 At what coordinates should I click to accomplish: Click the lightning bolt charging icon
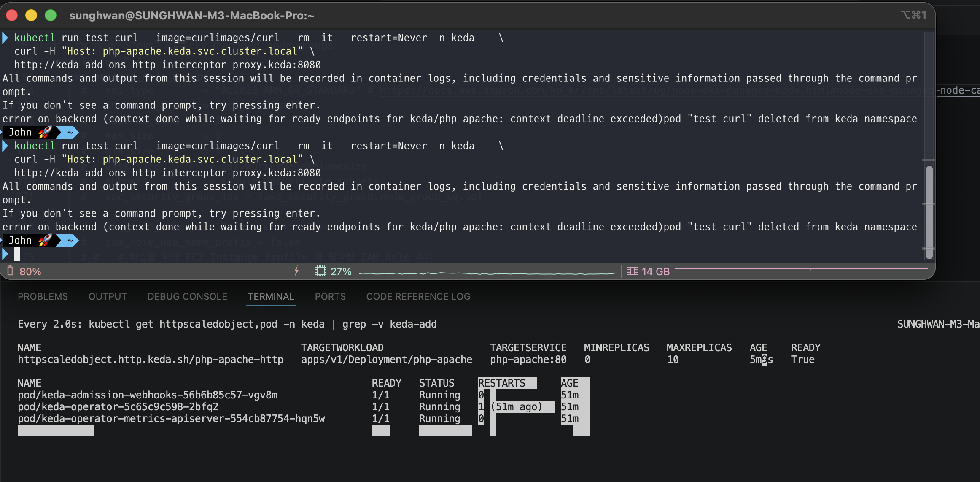coord(296,271)
